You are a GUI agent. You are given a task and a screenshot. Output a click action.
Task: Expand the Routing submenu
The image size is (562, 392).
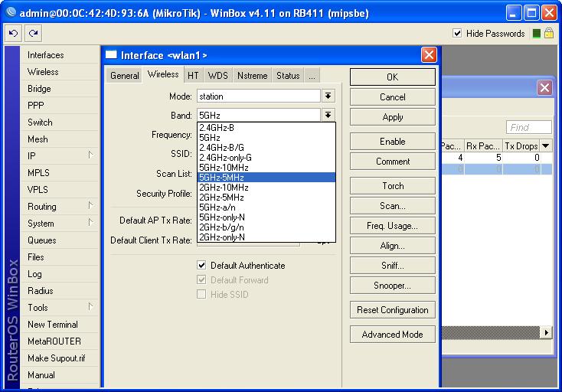[x=90, y=206]
